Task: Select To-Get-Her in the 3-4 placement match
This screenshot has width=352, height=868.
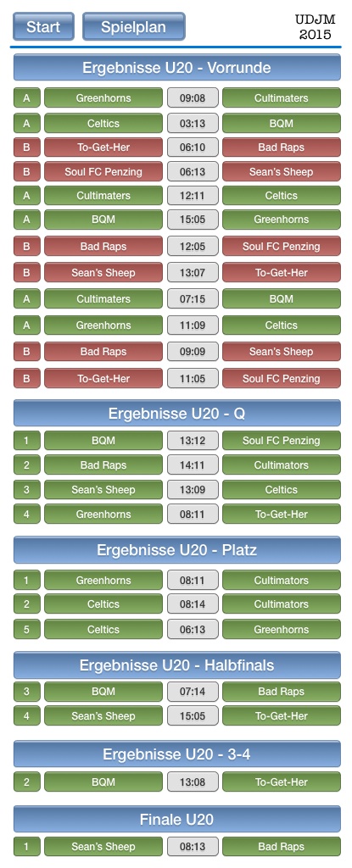Action: 282,782
